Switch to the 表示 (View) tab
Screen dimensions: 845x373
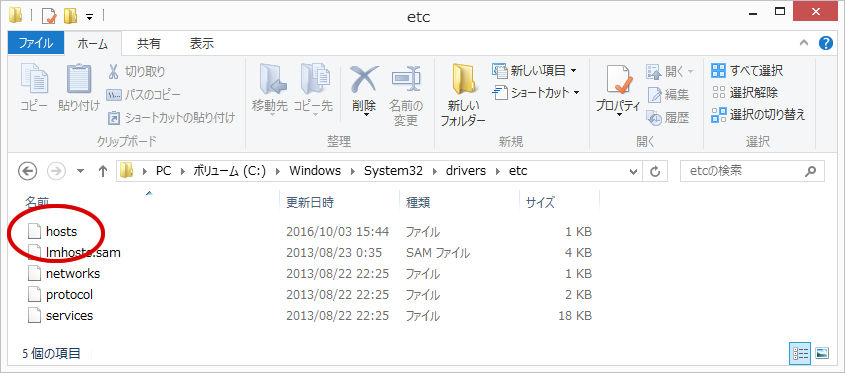[202, 44]
